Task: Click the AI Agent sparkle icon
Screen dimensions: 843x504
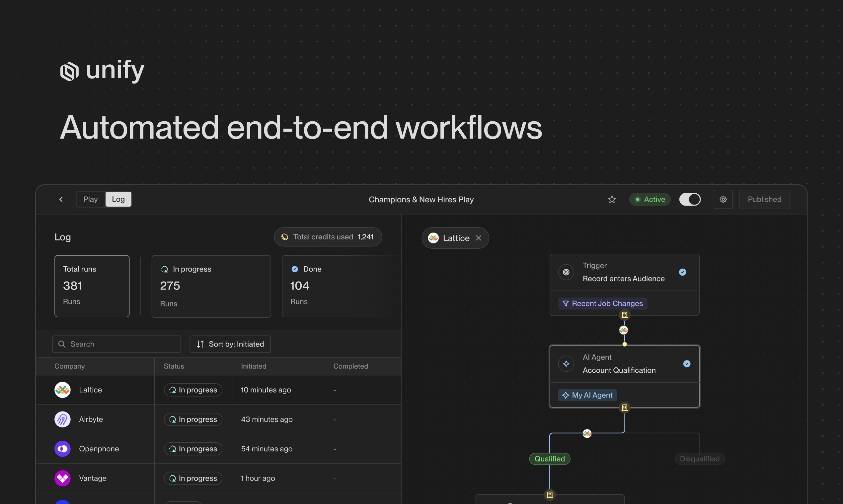Action: (566, 364)
